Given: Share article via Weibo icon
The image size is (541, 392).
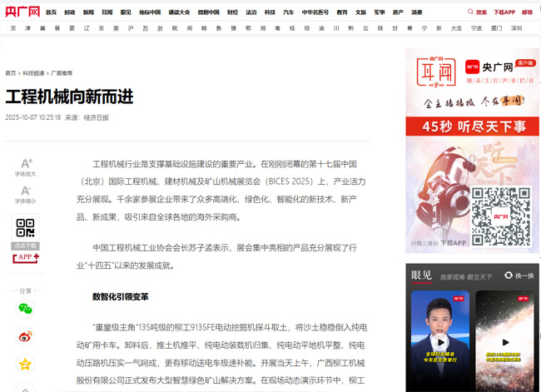Looking at the screenshot, I should click(26, 336).
